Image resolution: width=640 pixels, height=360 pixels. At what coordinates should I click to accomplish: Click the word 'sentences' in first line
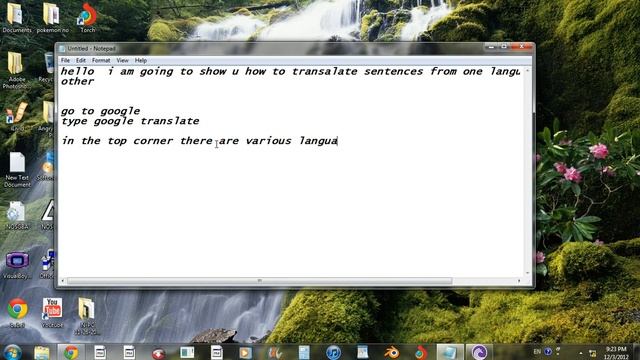coord(393,71)
